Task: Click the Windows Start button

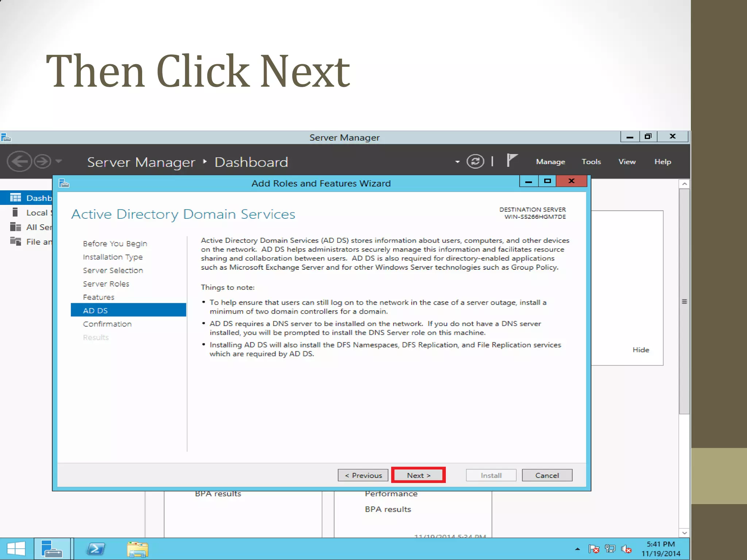Action: [16, 549]
